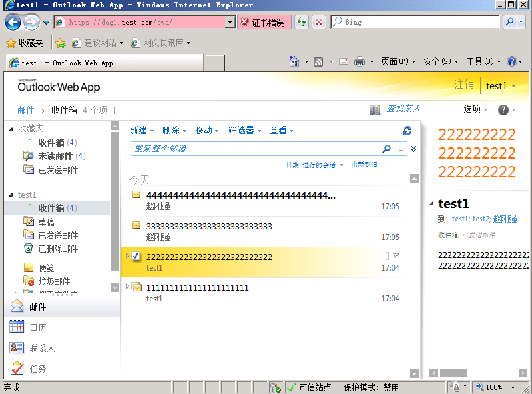The height and width of the screenshot is (394, 532).
Task: Click the category box on the 2222 message
Action: point(387,255)
